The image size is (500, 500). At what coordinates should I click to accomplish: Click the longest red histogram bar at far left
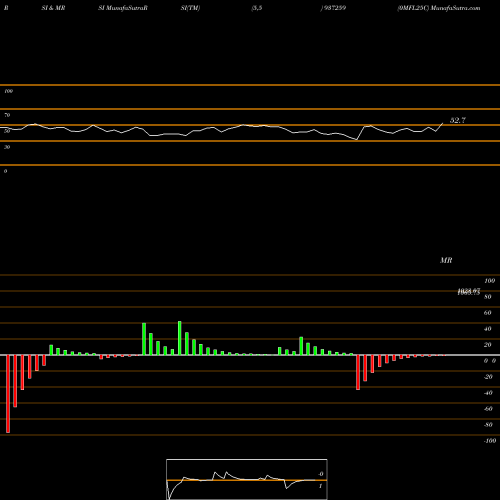(8, 394)
